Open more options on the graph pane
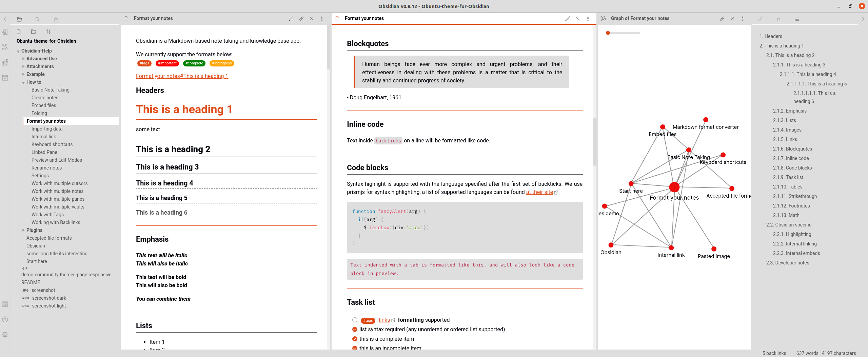The width and height of the screenshot is (868, 357). pos(743,19)
